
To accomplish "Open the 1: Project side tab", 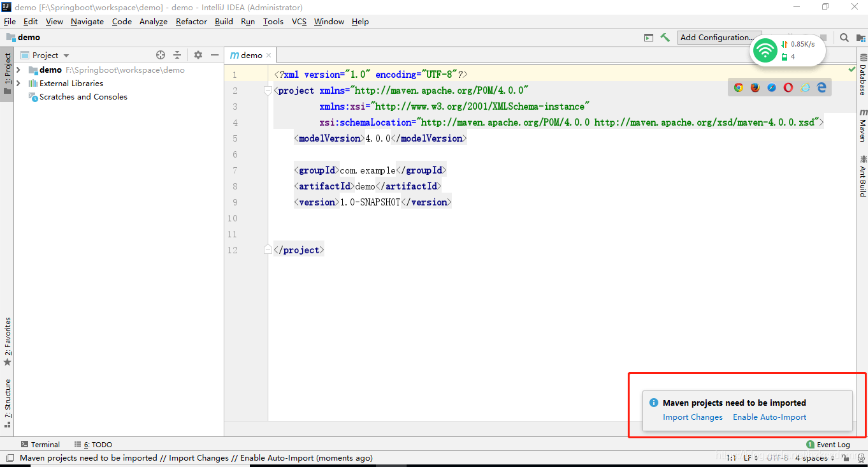I will (x=8, y=73).
